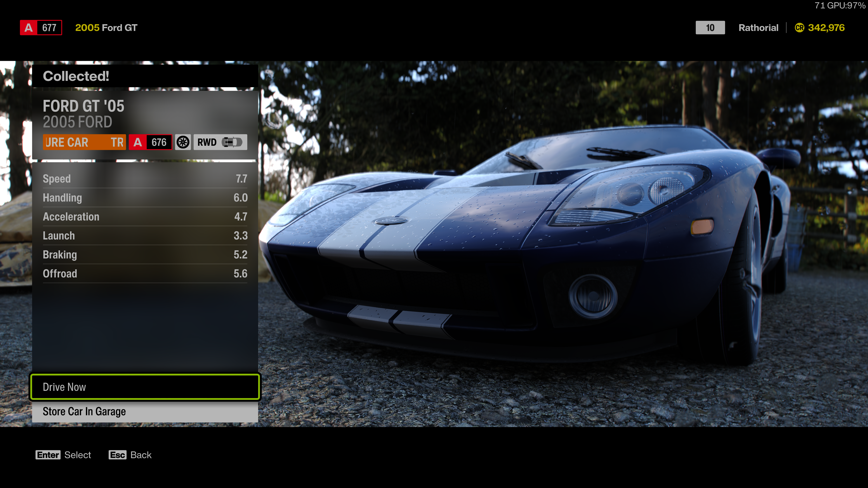868x488 pixels.
Task: Click the player level 10 badge
Action: pos(710,28)
